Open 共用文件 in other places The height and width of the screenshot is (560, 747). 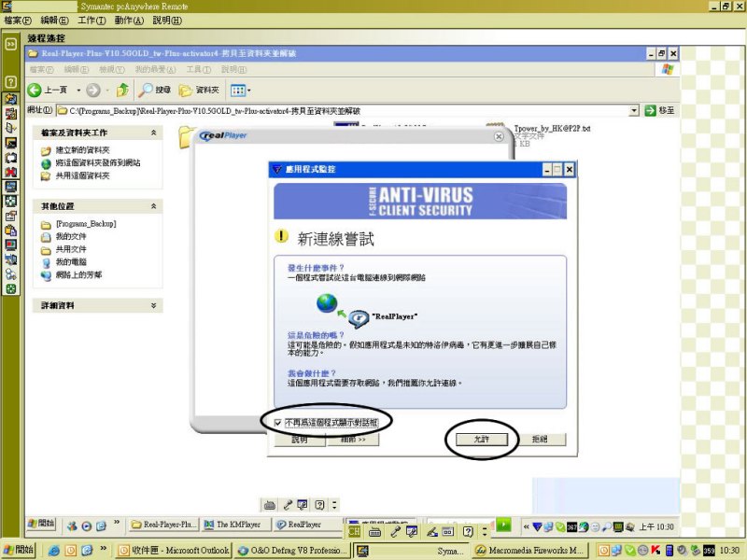click(x=71, y=249)
